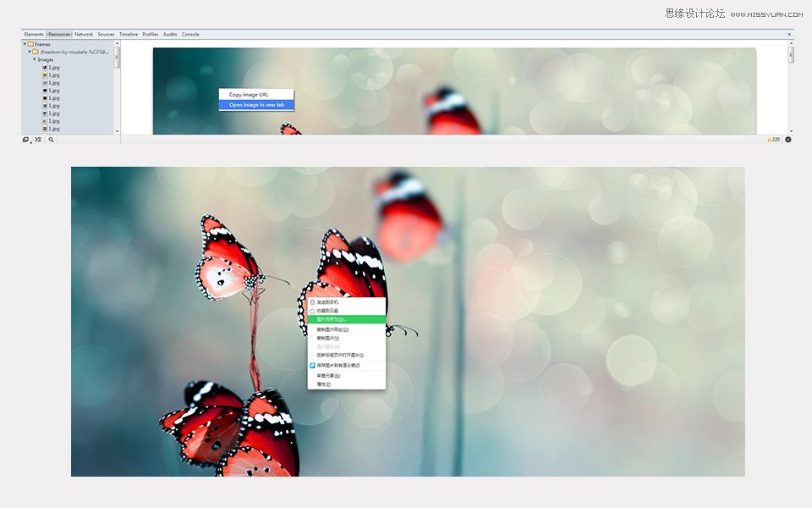Choose 复制图片网址 from the context menu
Viewport: 812px width, 508px height.
point(347,329)
